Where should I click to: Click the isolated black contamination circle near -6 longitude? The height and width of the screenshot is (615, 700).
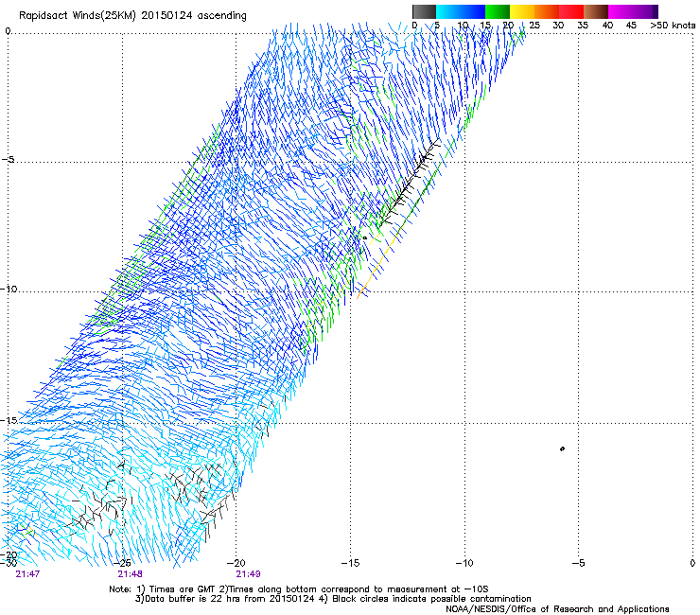coord(562,448)
